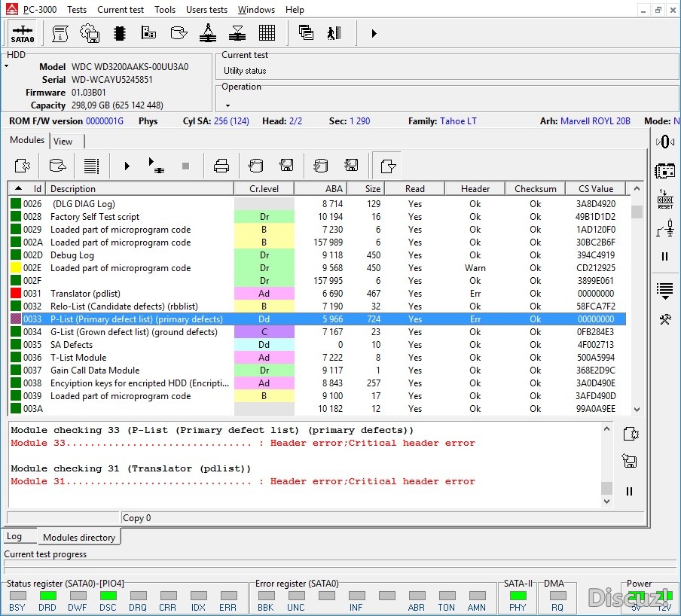This screenshot has height=616, width=681.
Task: Open the Tests menu
Action: click(77, 10)
